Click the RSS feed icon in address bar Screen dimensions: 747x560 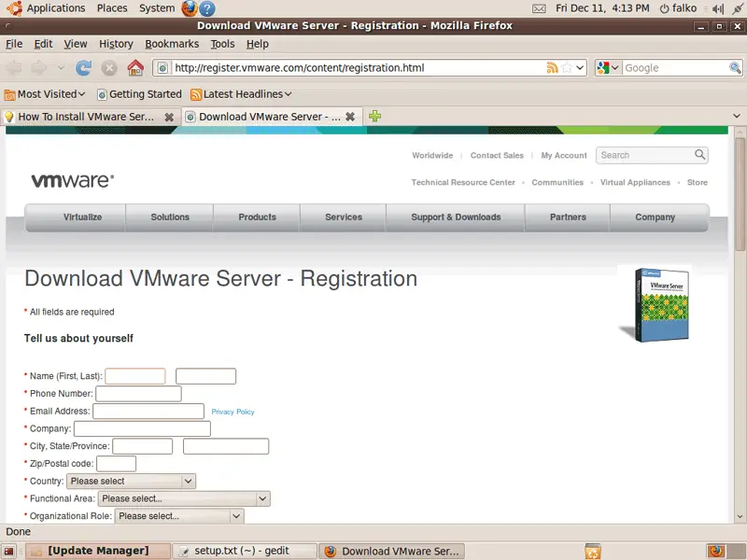552,67
